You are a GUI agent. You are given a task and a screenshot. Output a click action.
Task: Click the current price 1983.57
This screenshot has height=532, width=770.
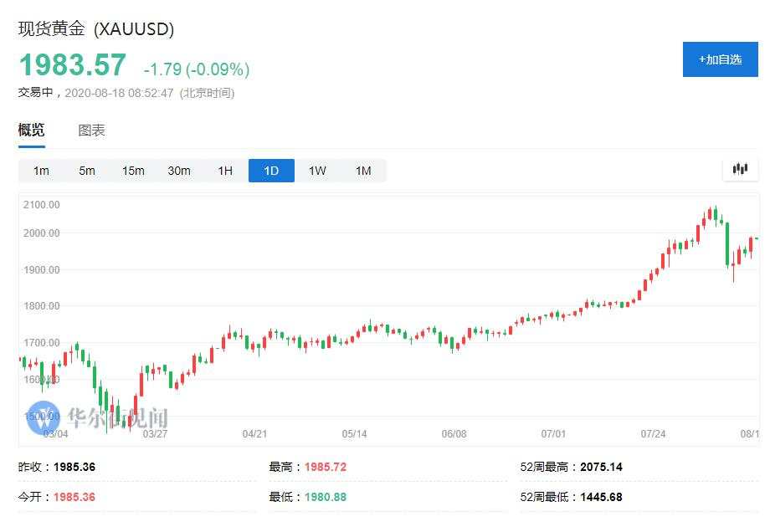tap(72, 65)
